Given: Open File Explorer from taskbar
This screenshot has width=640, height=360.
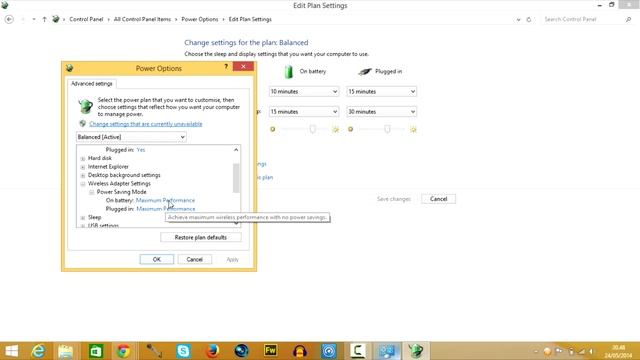Looking at the screenshot, I should pyautogui.click(x=65, y=351).
